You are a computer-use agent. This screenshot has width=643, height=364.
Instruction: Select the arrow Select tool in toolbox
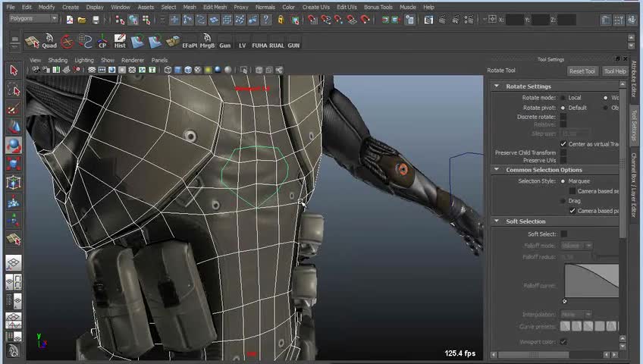coord(14,71)
